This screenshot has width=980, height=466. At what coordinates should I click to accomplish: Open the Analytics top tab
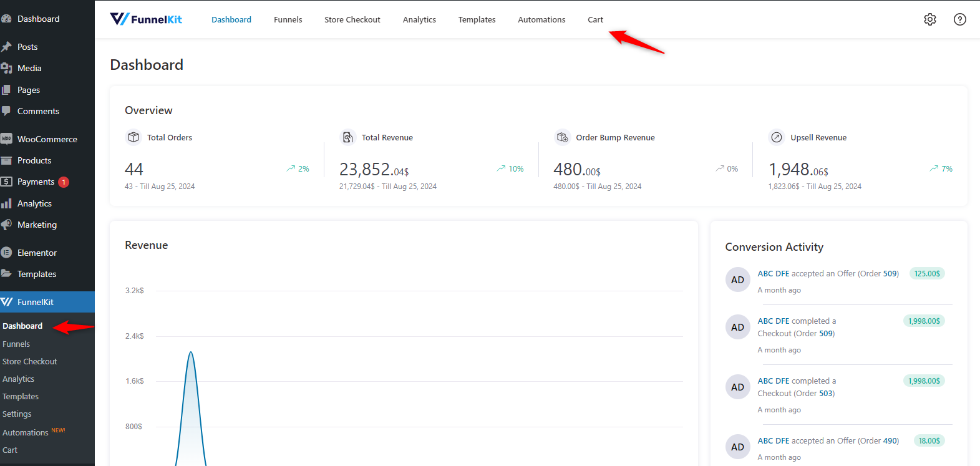pos(419,19)
